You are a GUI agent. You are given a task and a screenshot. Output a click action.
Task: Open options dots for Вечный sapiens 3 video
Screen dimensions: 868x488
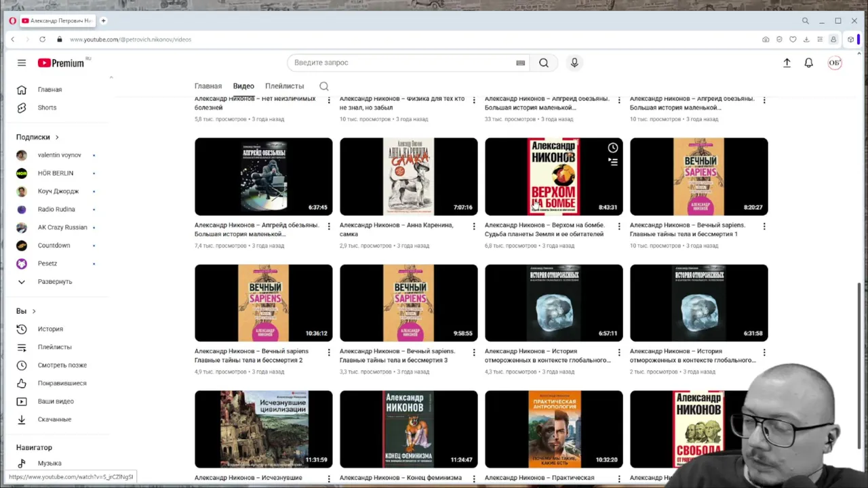click(474, 352)
